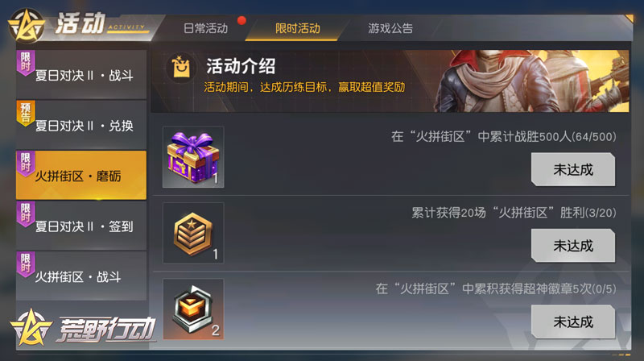Screen dimensions: 644x361
Task: Select 夏日对决Ⅱ·兑换 in the sidebar
Action: 81,125
